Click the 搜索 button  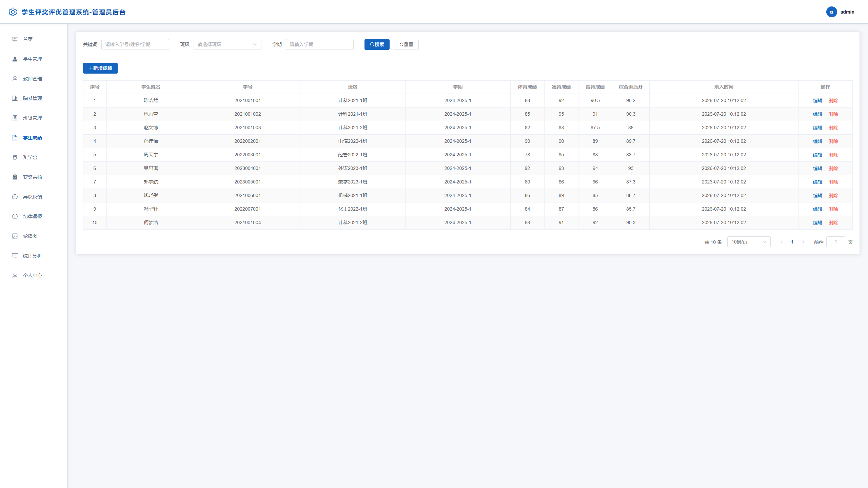point(377,44)
